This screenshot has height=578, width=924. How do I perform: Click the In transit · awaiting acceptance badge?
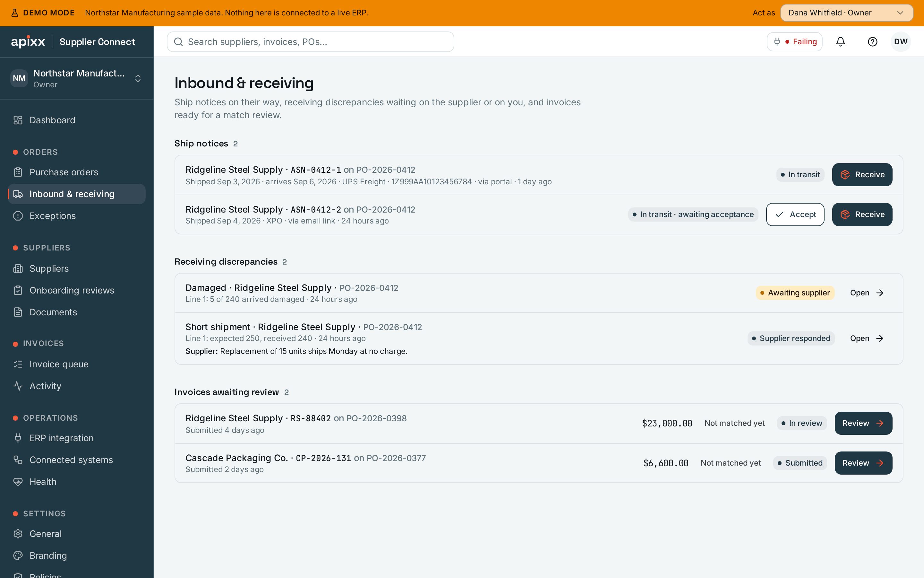[x=693, y=215]
